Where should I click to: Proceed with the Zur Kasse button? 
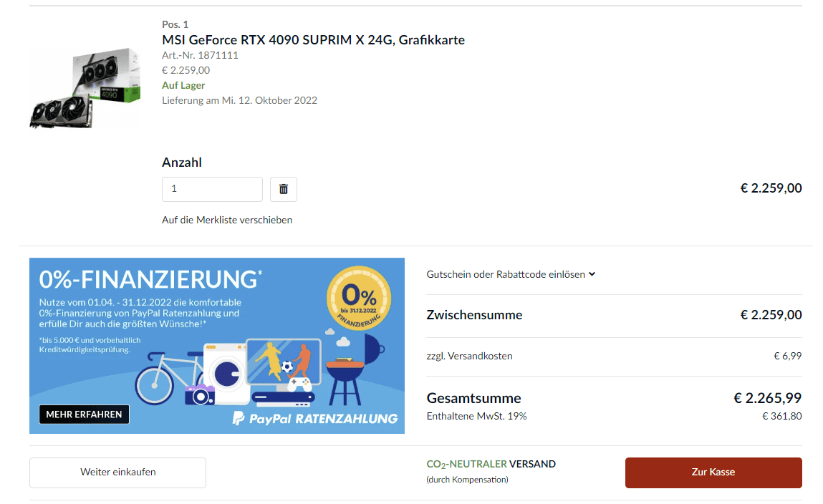[713, 472]
